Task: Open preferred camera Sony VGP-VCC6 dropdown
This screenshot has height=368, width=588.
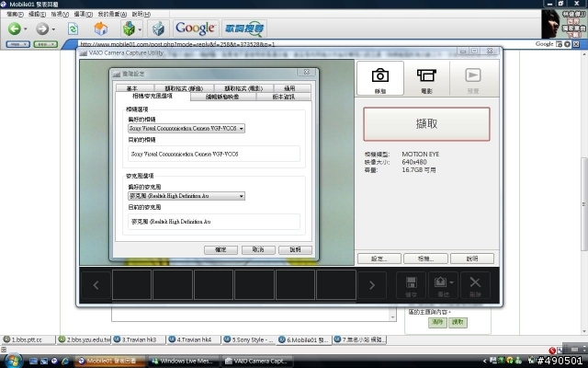Action: (187, 129)
